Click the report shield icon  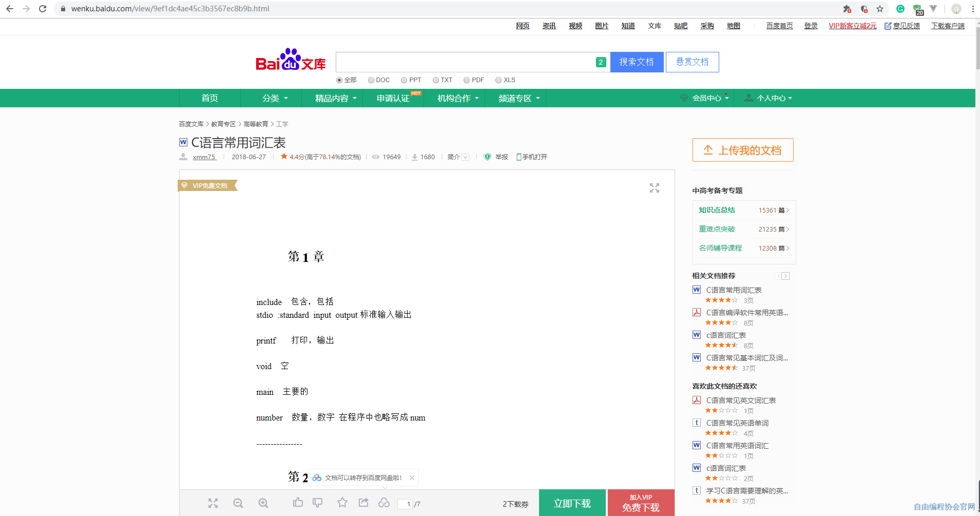[x=487, y=157]
